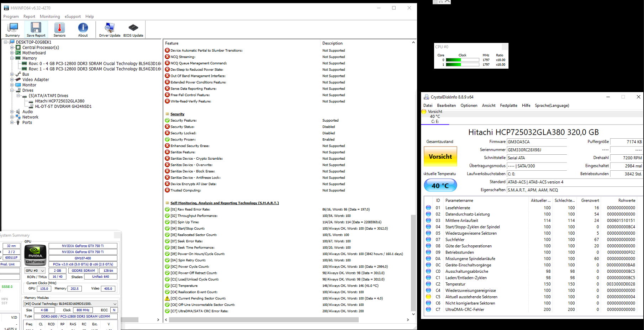644x330 pixels.
Task: Click the Feature column header
Action: [x=172, y=43]
